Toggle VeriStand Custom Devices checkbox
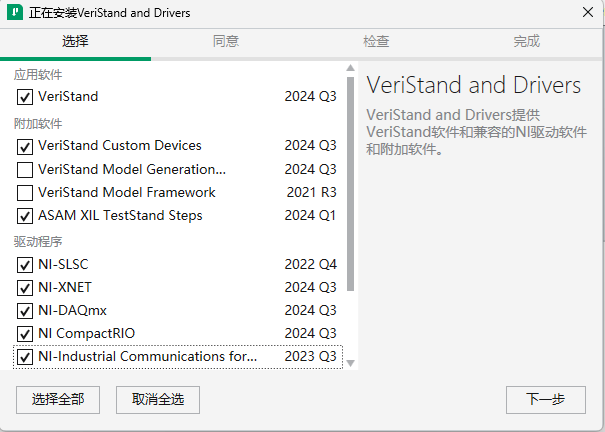Image resolution: width=605 pixels, height=432 pixels. pos(25,146)
